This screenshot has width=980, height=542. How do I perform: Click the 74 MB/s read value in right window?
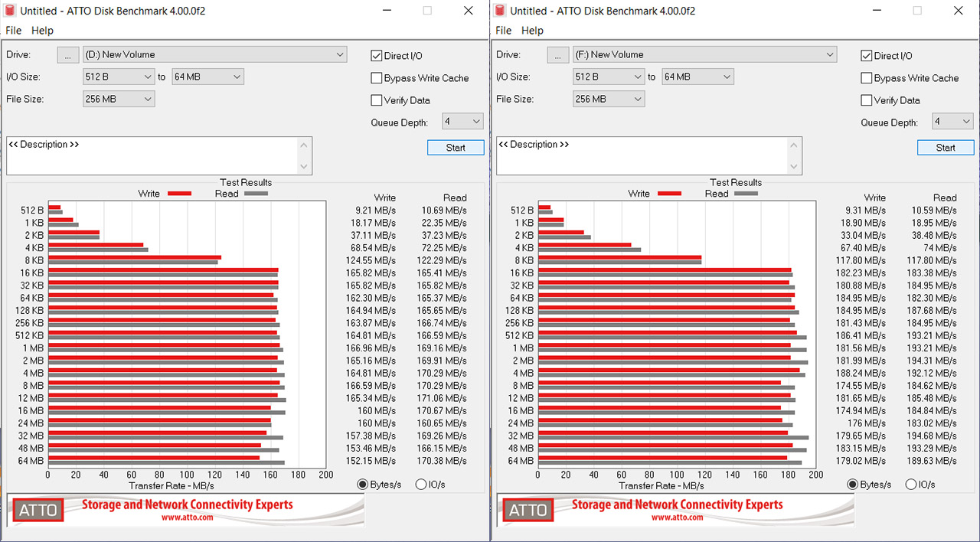(939, 248)
